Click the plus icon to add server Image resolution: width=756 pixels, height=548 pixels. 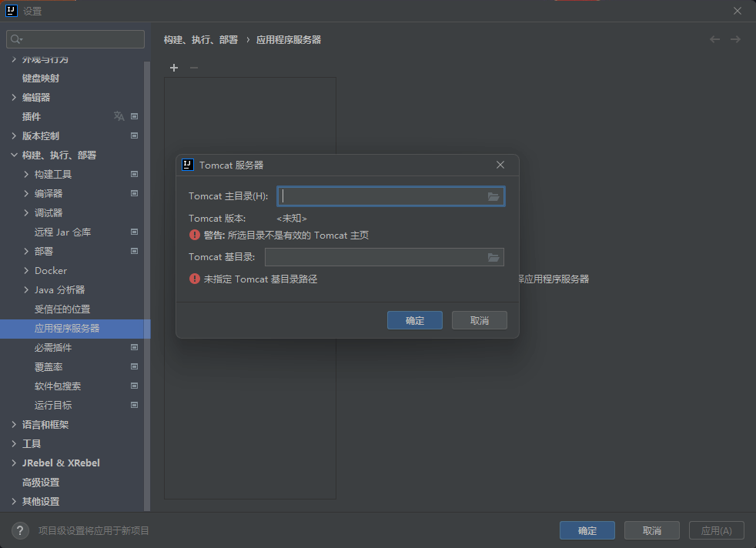174,68
